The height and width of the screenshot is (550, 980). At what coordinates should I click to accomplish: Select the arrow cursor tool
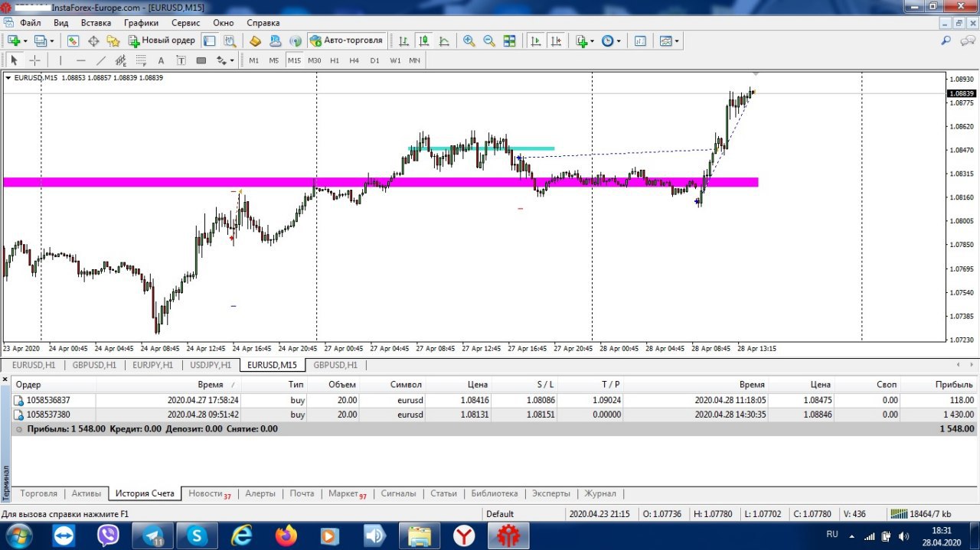(x=14, y=60)
